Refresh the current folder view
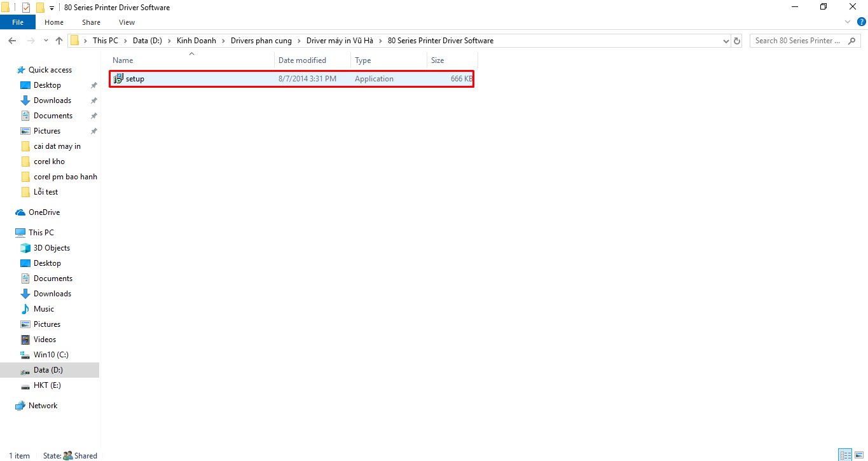Screen dimensions: 868x461 coord(737,41)
